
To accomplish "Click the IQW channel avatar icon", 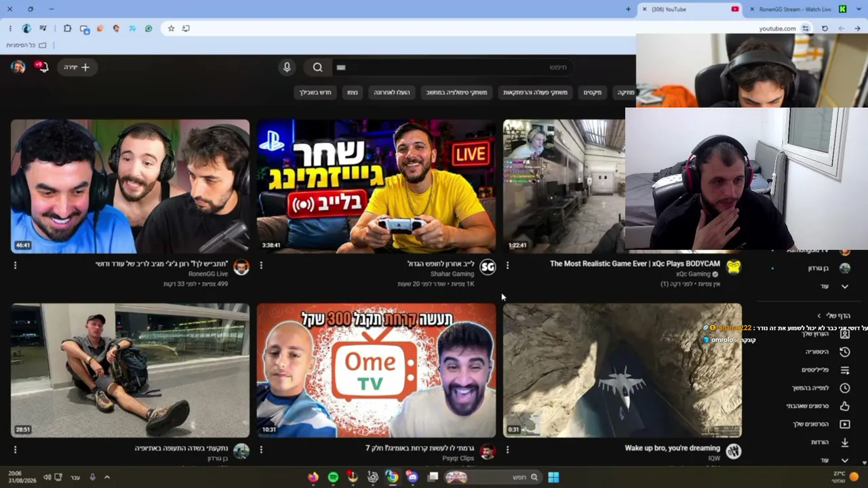I will tap(733, 451).
